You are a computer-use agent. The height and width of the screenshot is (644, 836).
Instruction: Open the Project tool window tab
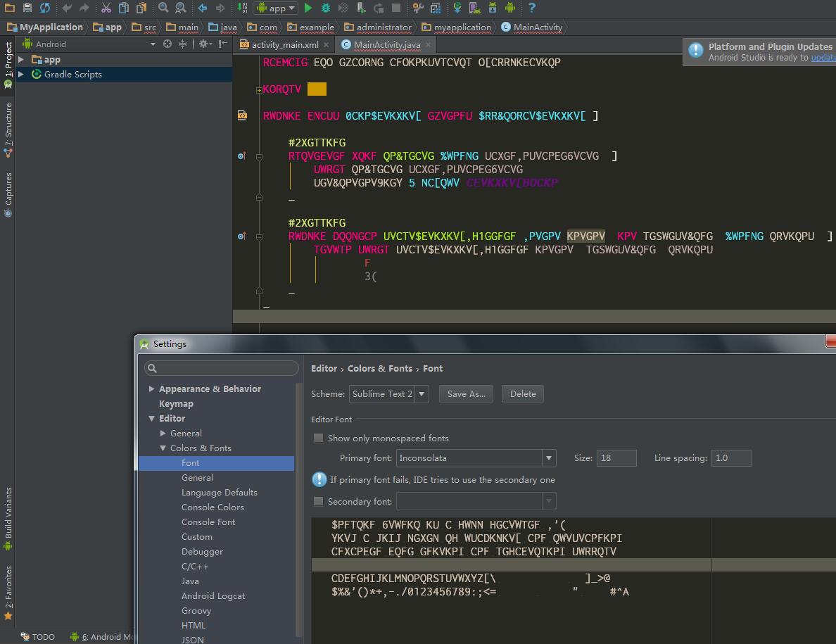coord(8,65)
